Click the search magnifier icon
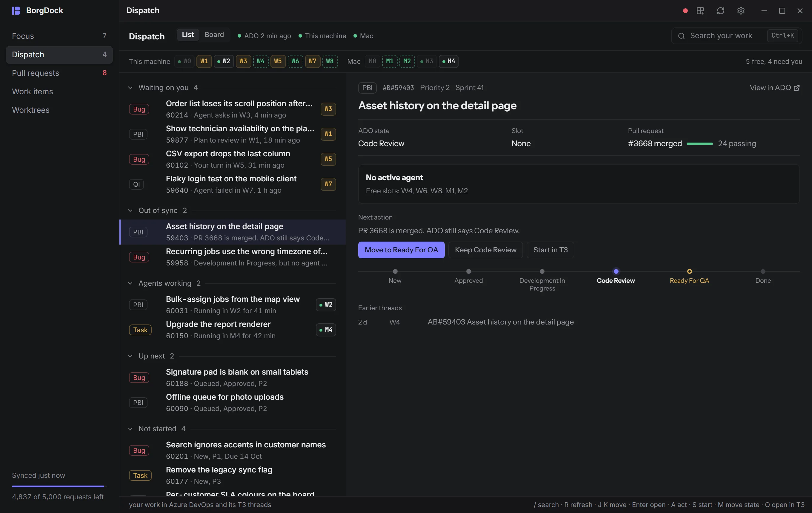Screen dimensions: 812x513 click(x=681, y=36)
